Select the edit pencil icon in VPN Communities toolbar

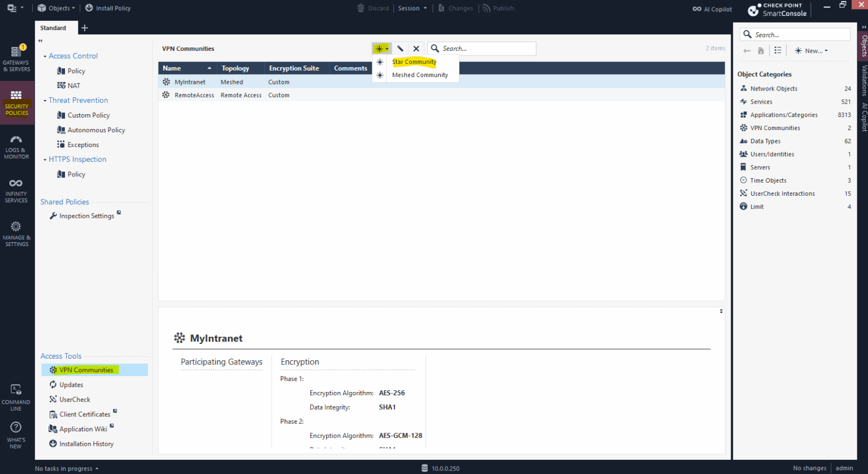(x=401, y=48)
